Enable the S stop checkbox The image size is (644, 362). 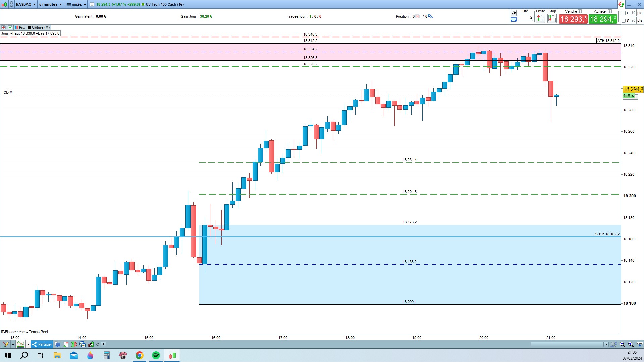click(x=624, y=21)
